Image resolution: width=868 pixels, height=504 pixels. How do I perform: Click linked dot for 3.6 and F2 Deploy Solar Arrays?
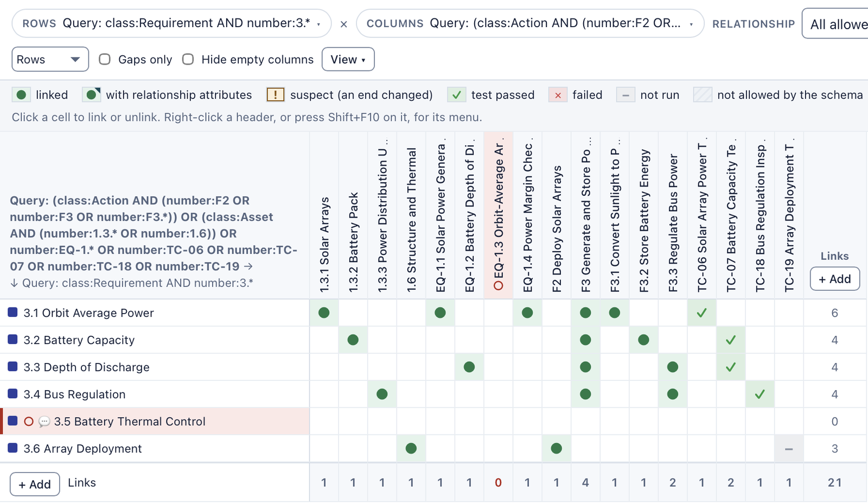[x=556, y=448]
